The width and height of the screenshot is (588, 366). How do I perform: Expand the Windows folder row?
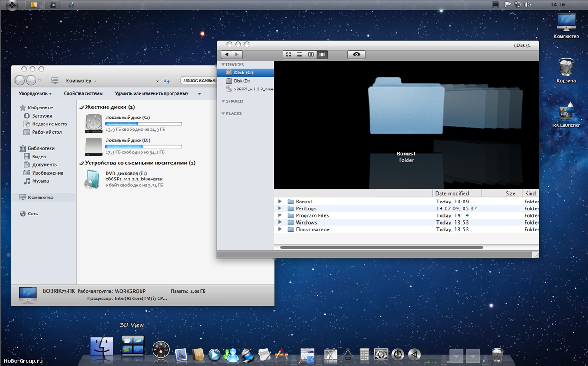coord(280,222)
